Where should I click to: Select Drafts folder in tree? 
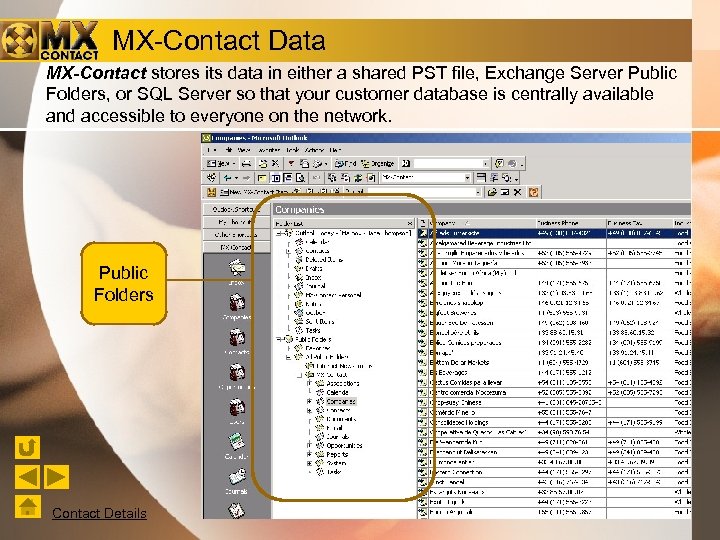[314, 268]
